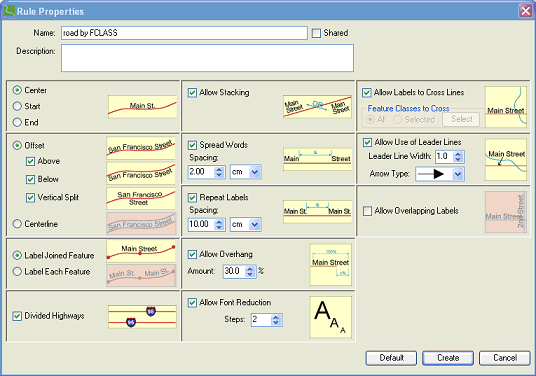Uncheck Allow Labels to Cross Lines

tap(367, 93)
